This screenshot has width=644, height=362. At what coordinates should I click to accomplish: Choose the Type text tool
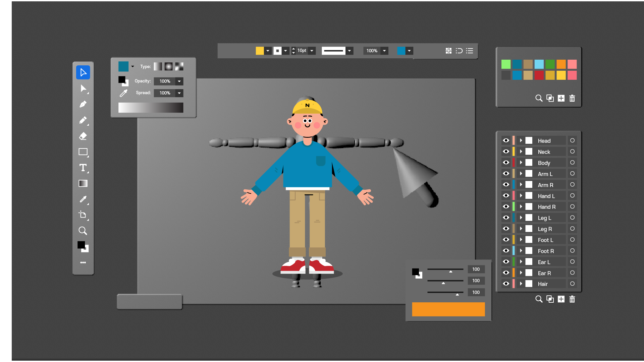(83, 168)
